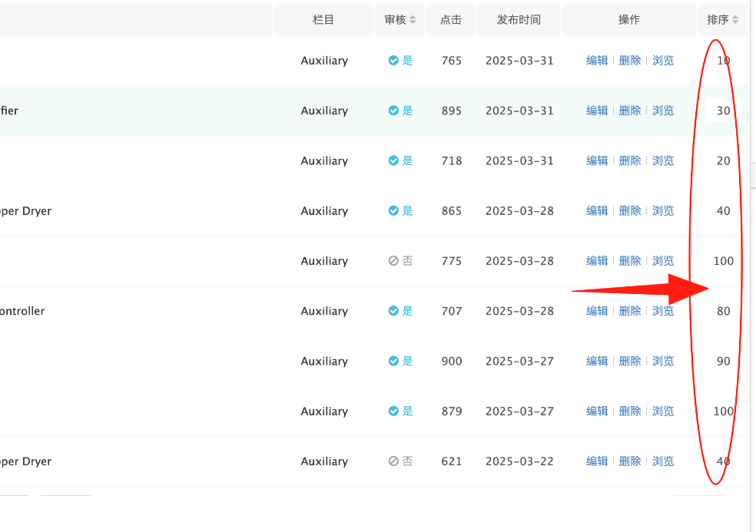
Task: Edit the entry with 621 clicks
Action: 597,461
